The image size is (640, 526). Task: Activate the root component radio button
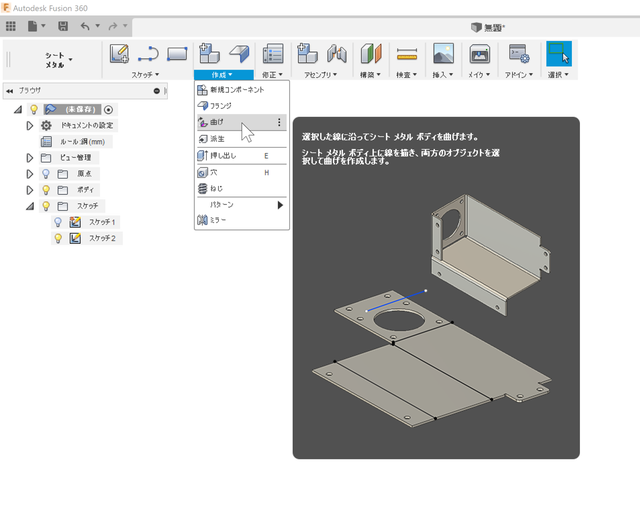point(109,109)
